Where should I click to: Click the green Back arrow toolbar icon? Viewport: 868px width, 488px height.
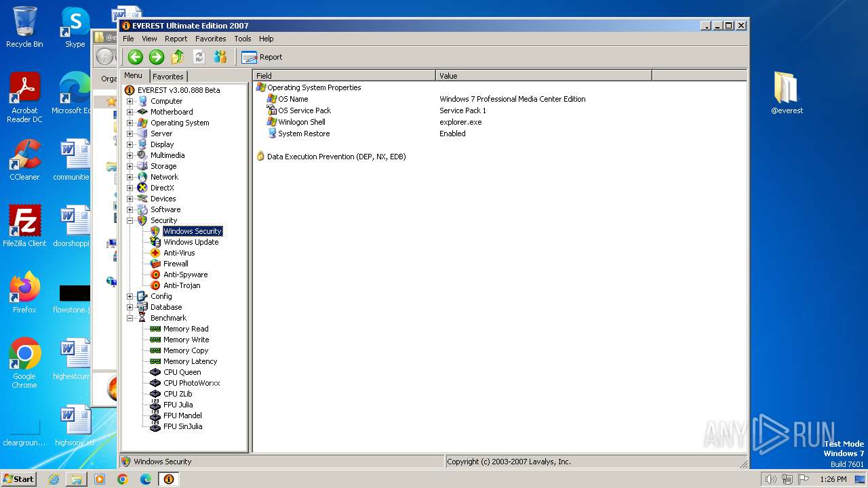pos(136,57)
